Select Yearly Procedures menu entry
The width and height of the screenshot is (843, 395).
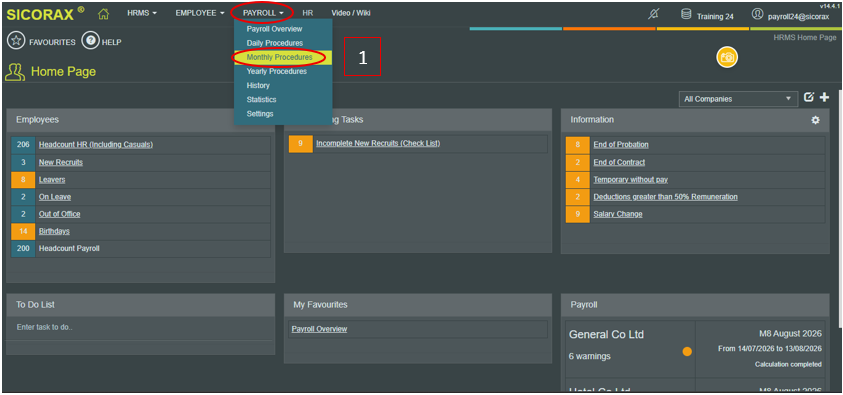pos(276,71)
